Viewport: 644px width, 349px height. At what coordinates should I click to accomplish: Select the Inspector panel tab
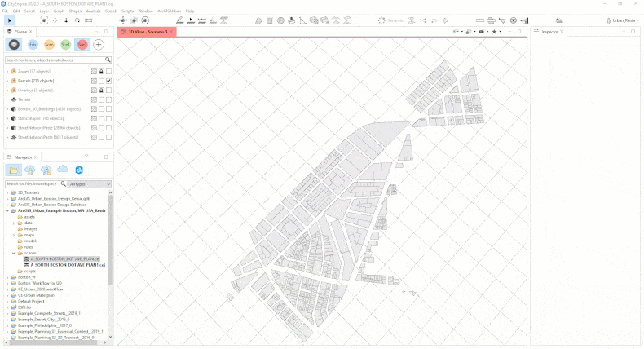pyautogui.click(x=549, y=32)
